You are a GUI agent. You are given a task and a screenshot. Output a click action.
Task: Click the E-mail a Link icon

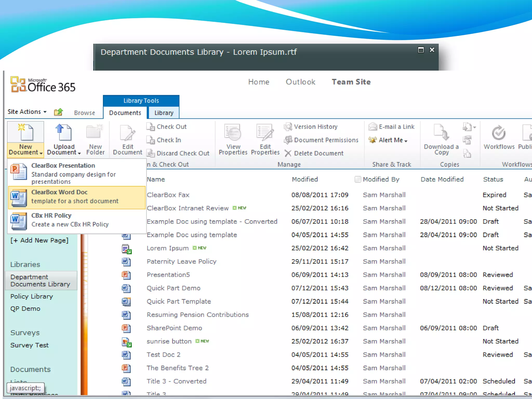coord(373,127)
